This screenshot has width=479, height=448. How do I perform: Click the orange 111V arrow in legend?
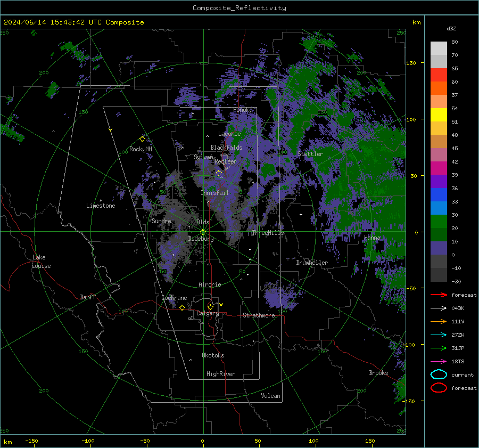click(x=439, y=321)
